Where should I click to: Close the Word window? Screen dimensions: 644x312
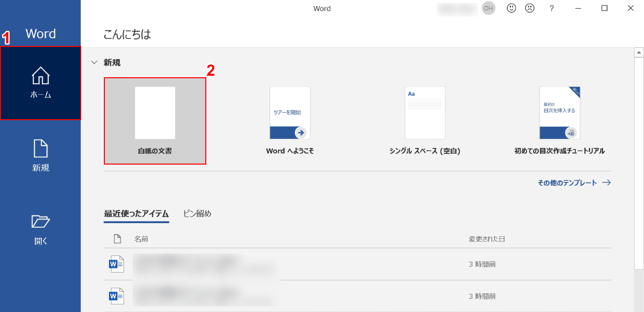[x=630, y=8]
